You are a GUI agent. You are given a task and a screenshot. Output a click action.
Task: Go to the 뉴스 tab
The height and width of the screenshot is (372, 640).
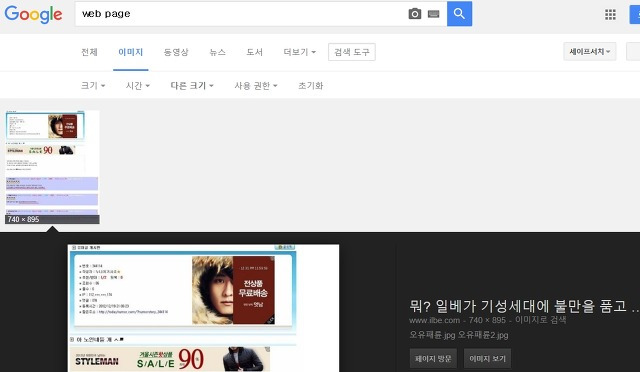tap(217, 52)
